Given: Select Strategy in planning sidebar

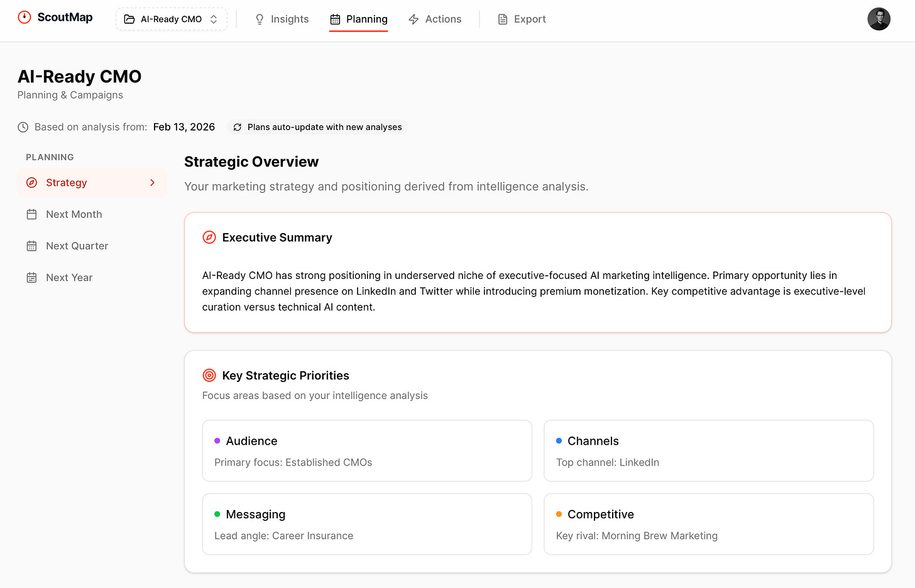Looking at the screenshot, I should (x=92, y=183).
